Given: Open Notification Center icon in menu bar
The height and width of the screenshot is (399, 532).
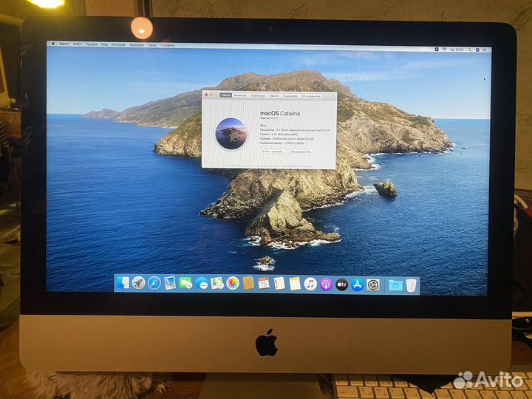Looking at the screenshot, I should pos(485,50).
